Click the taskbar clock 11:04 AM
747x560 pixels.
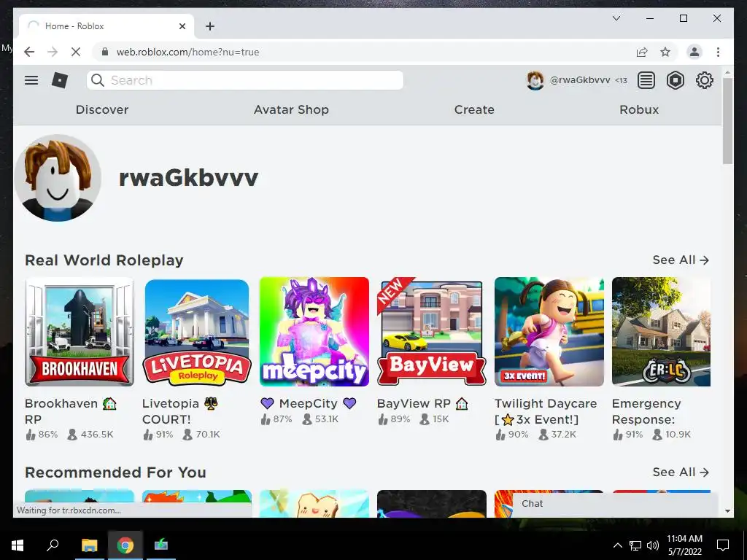(x=684, y=539)
